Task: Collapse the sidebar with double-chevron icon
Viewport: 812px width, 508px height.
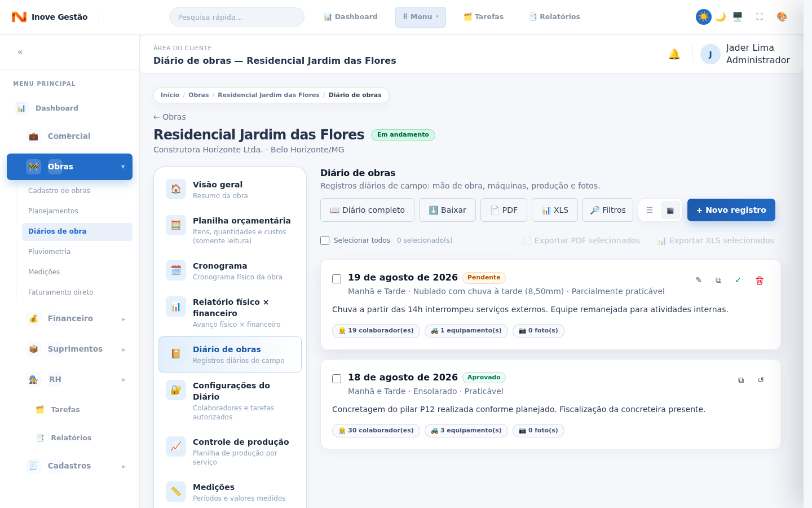Action: tap(20, 52)
